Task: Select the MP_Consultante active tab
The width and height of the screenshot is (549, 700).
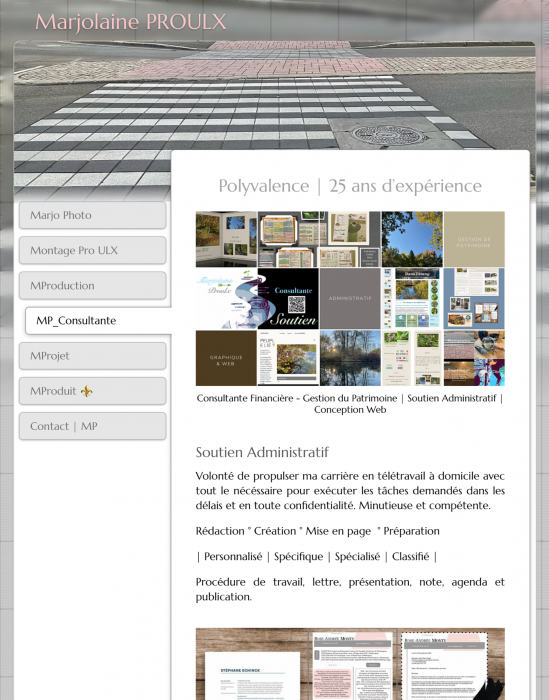Action: pyautogui.click(x=99, y=321)
